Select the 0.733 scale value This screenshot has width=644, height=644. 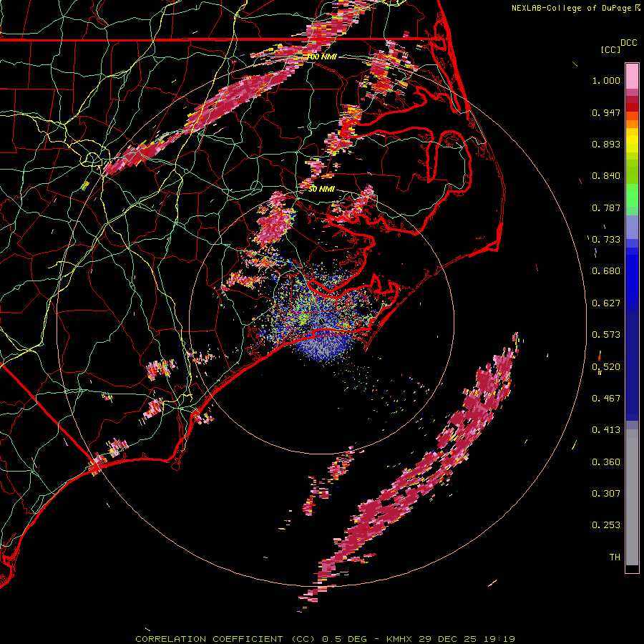[x=606, y=240]
